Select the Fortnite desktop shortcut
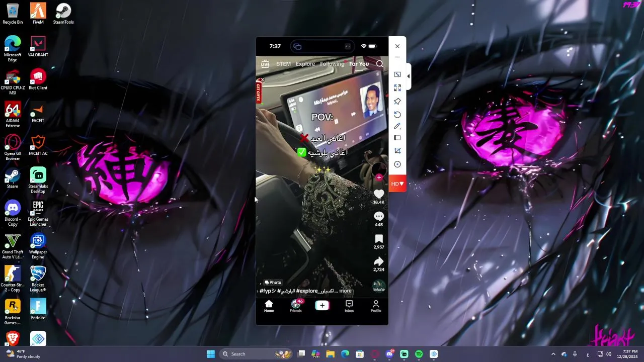 point(38,310)
